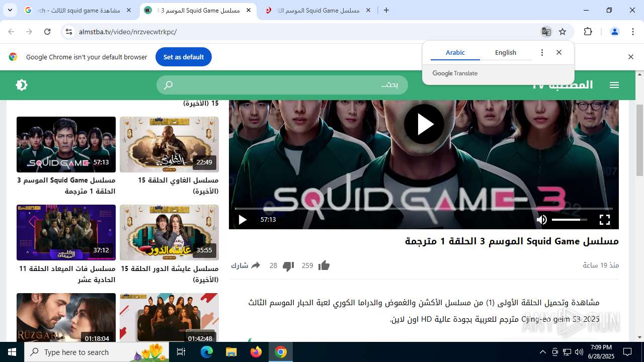The height and width of the screenshot is (362, 644).
Task: Reload the page
Action: (47, 32)
